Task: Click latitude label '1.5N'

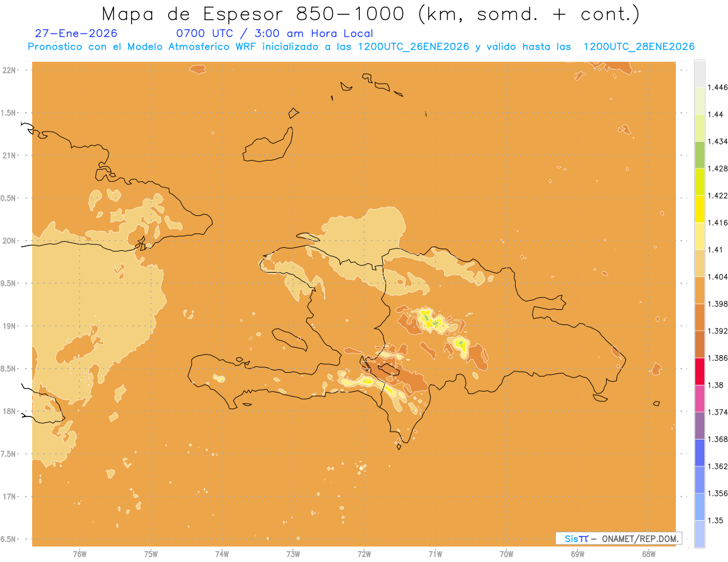Action: click(9, 113)
